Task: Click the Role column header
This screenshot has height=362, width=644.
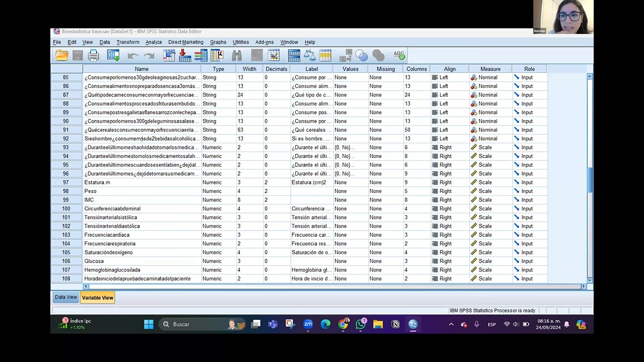Action: [x=529, y=69]
